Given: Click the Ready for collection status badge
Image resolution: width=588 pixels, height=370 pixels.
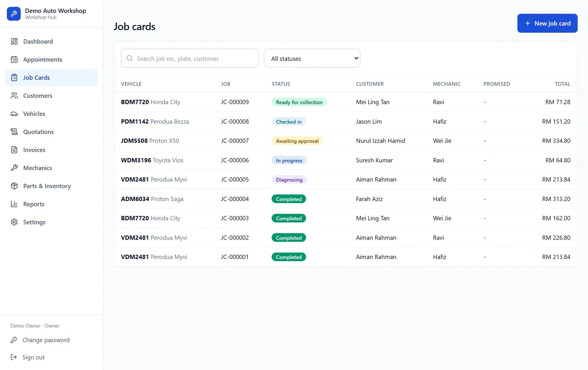Looking at the screenshot, I should click(299, 102).
